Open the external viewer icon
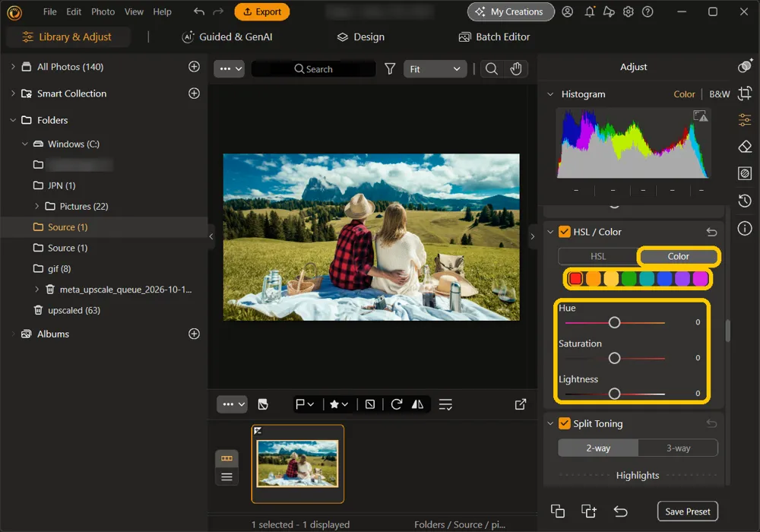 [x=521, y=404]
